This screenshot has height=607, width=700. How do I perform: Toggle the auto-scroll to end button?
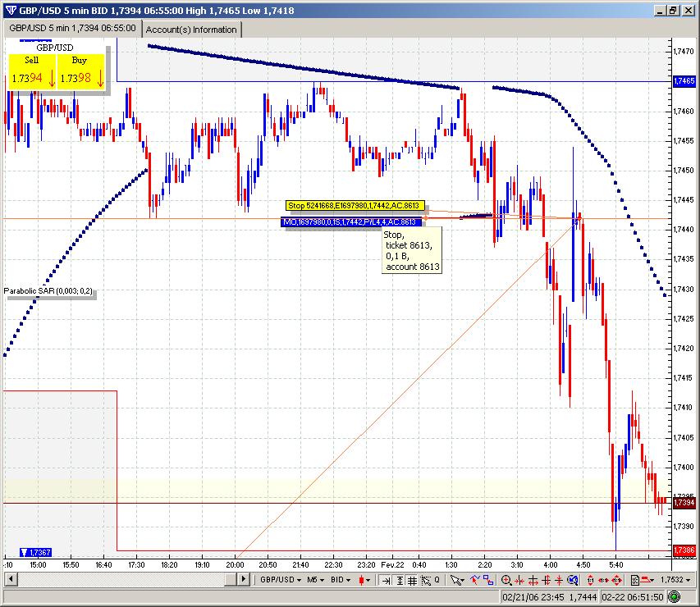click(386, 580)
